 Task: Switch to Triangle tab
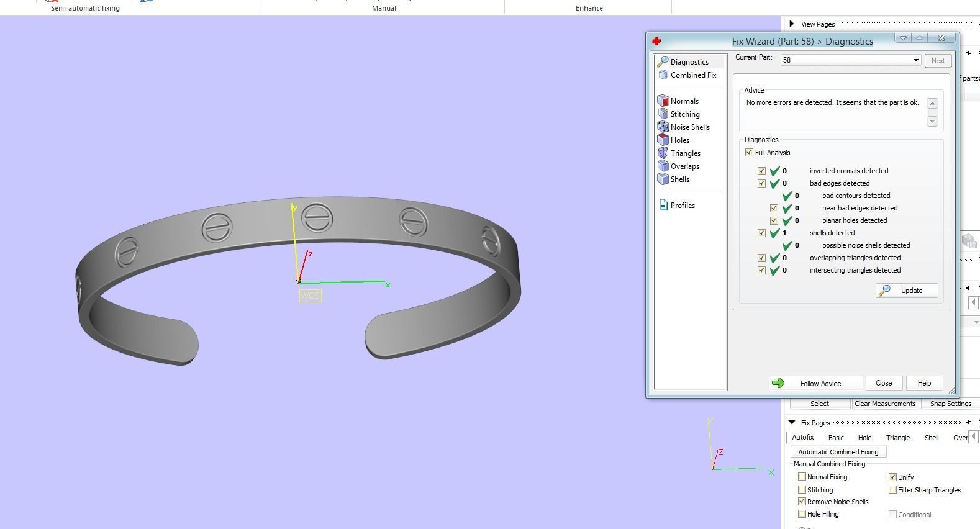898,438
